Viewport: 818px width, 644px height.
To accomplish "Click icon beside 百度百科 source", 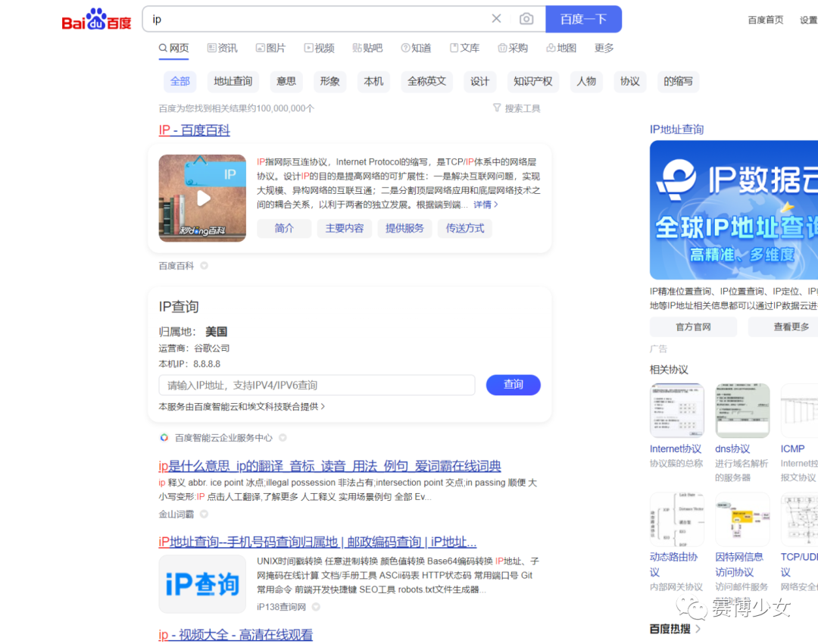I will point(204,266).
